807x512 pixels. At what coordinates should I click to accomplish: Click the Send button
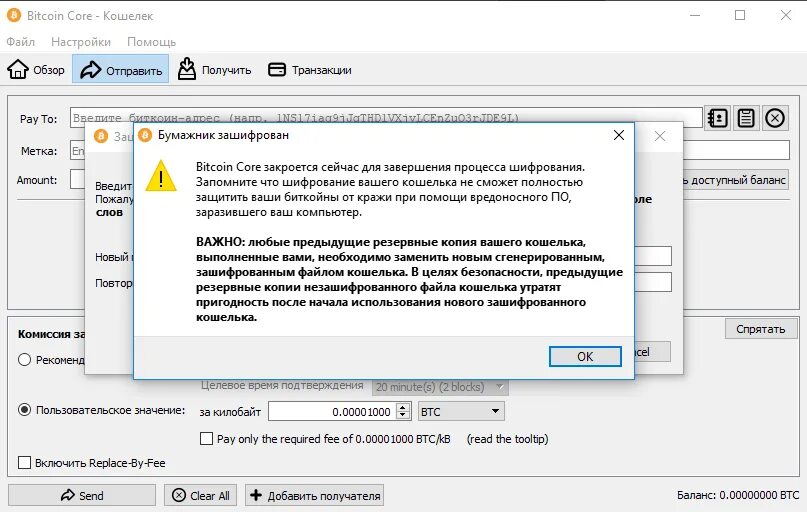coord(82,495)
